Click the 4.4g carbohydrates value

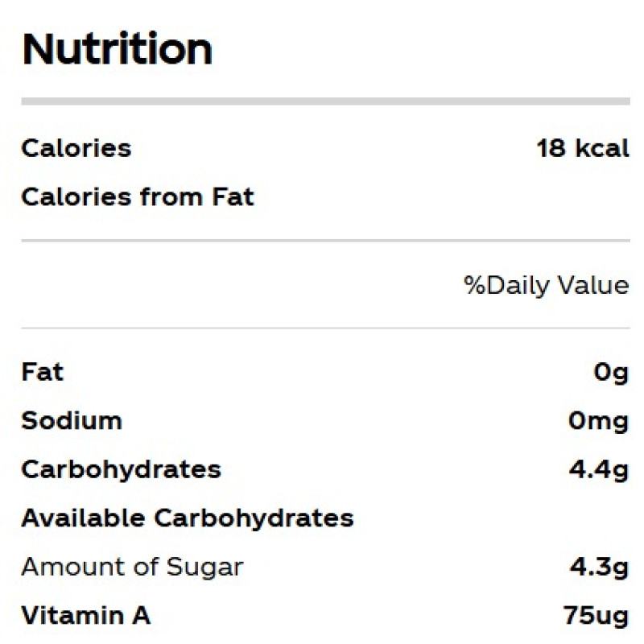click(598, 469)
